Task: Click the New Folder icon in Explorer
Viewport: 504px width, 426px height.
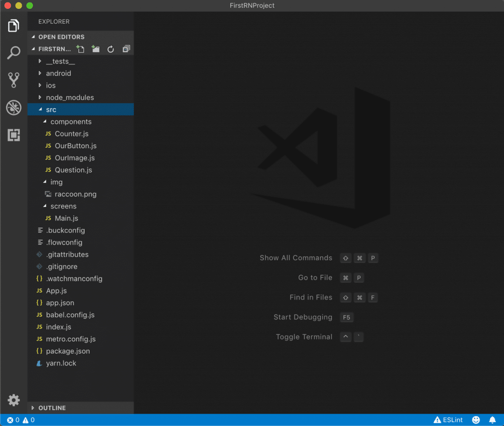Action: pos(95,49)
